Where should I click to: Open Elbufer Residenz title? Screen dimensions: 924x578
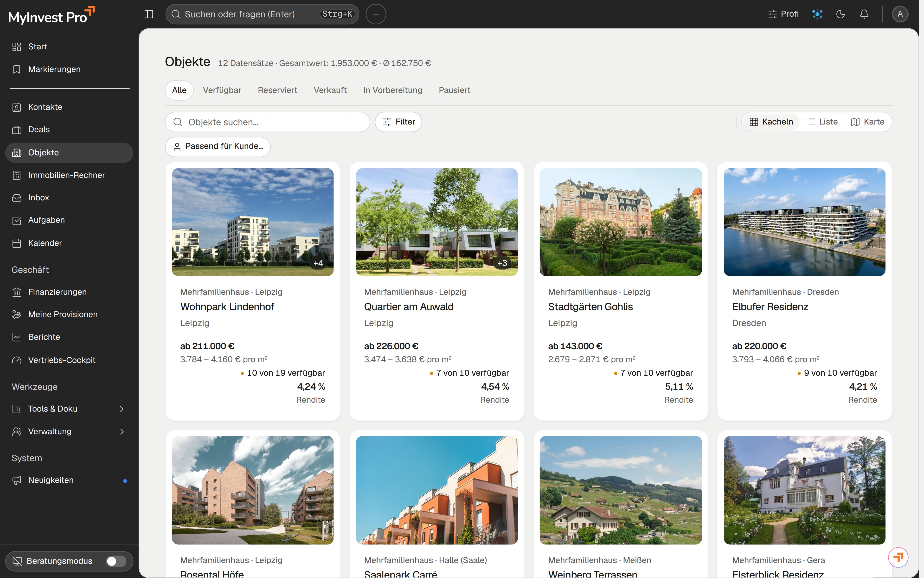[x=770, y=307]
